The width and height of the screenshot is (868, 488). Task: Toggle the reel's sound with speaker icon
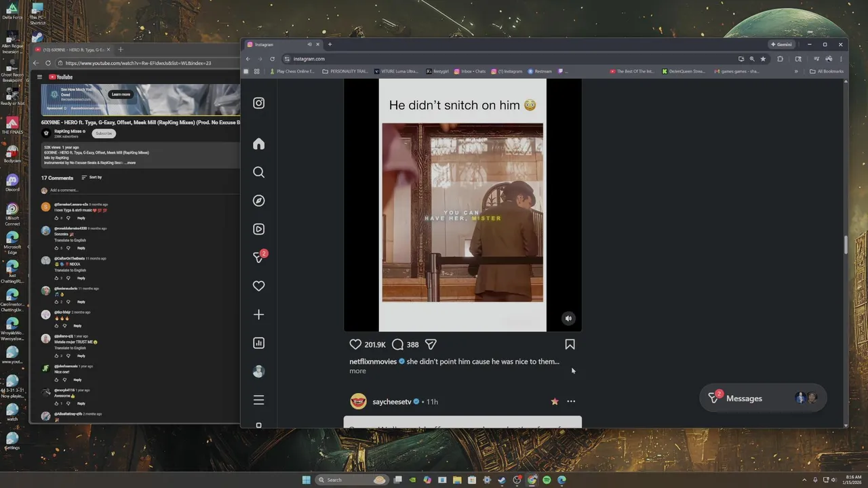point(568,319)
